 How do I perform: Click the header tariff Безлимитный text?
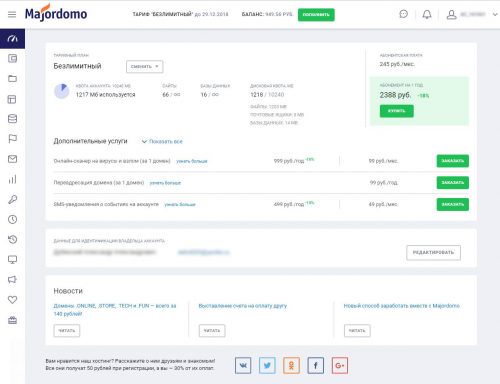[x=163, y=14]
